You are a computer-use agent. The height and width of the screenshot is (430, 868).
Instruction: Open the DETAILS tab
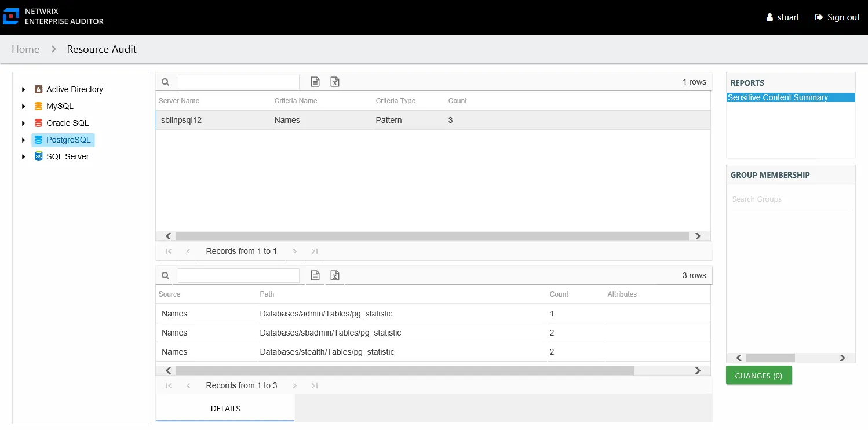(x=225, y=409)
